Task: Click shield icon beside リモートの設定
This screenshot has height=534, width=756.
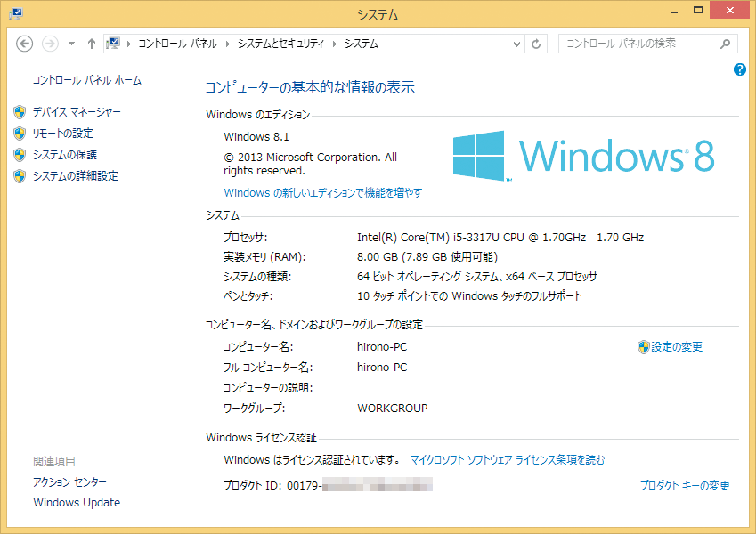Action: [x=20, y=133]
